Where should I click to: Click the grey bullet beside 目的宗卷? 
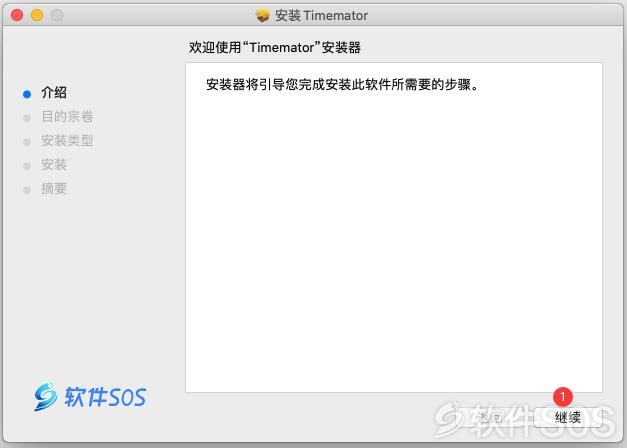[27, 118]
